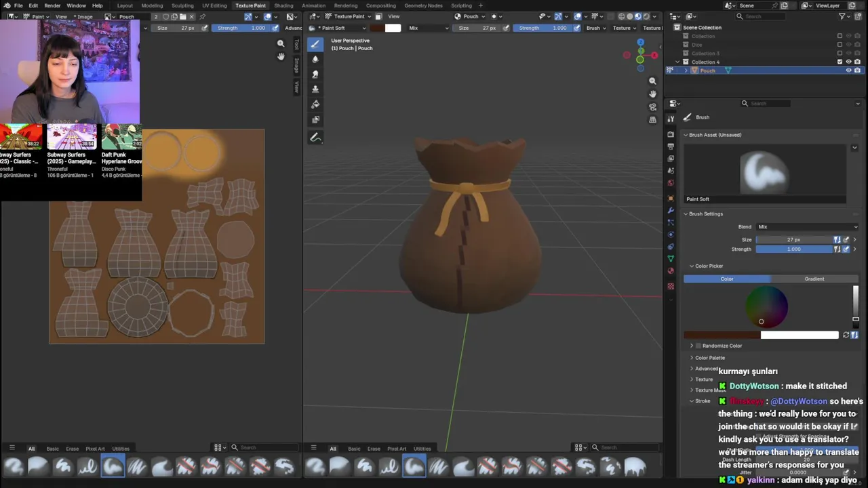The width and height of the screenshot is (868, 488).
Task: Click the Brush panel header icon
Action: 687,117
